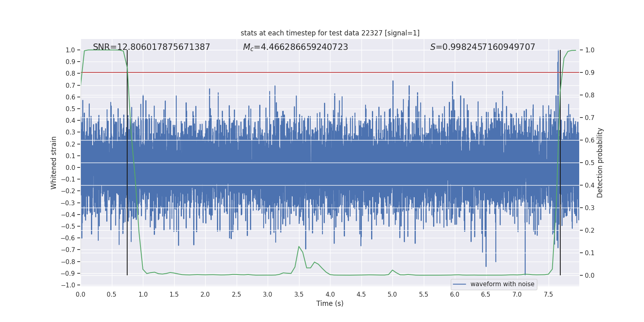The width and height of the screenshot is (644, 322).
Task: Click the plot title about test data 22327
Action: [330, 33]
